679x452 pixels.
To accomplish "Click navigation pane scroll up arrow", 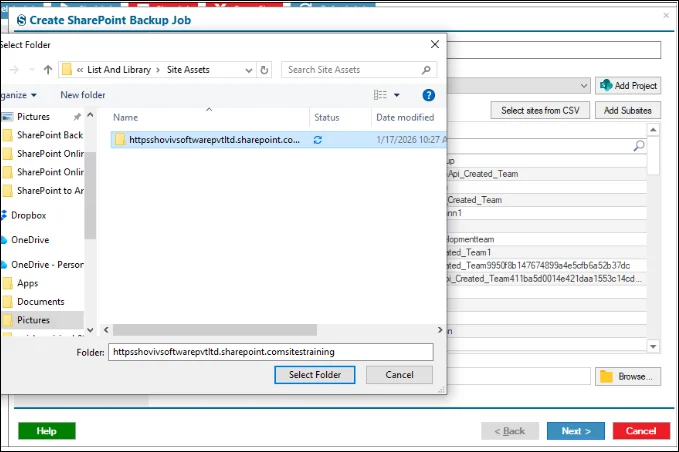I will coord(90,115).
